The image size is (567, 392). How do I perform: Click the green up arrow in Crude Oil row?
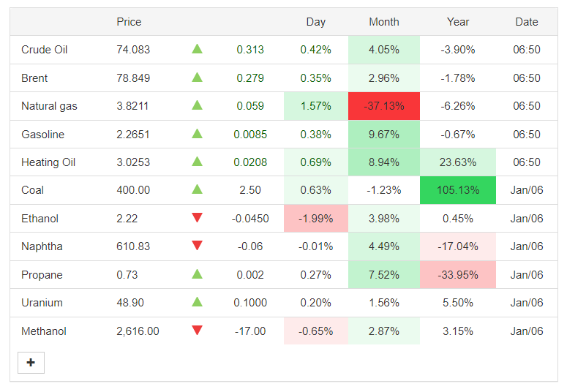[197, 48]
